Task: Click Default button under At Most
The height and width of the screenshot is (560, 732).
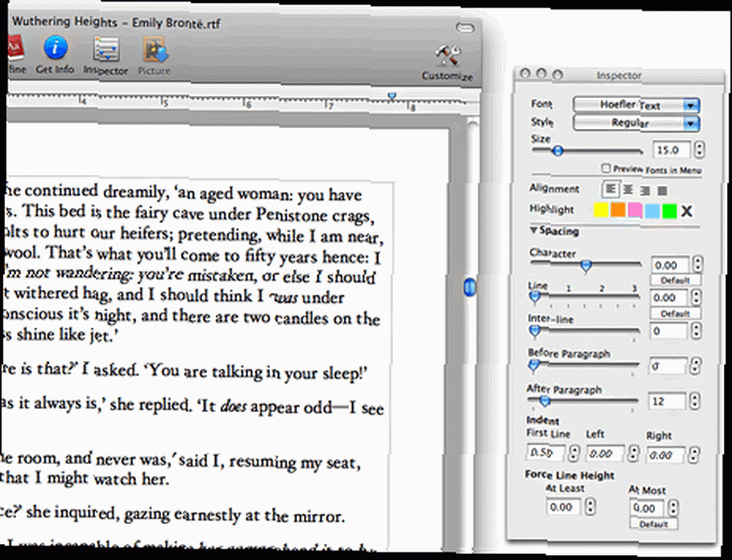Action: click(653, 524)
